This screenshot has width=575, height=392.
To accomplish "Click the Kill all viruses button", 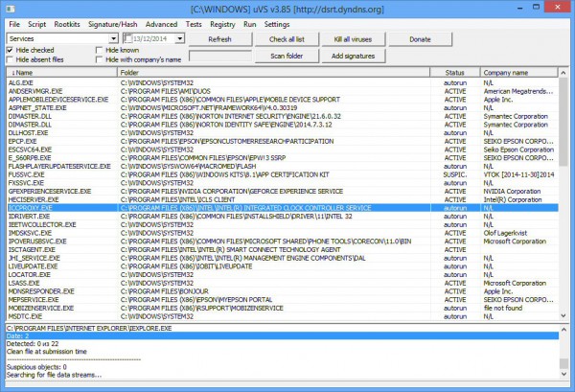I will (x=353, y=39).
